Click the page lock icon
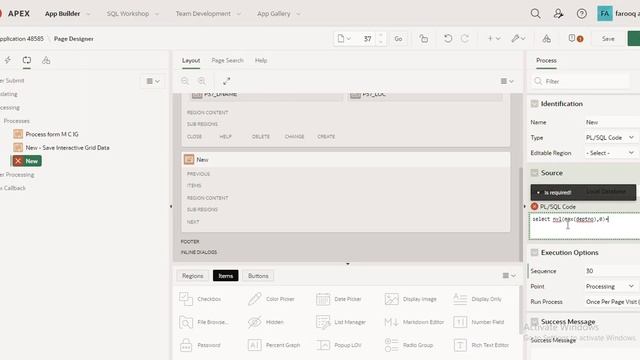This screenshot has height=360, width=640. pos(424,38)
